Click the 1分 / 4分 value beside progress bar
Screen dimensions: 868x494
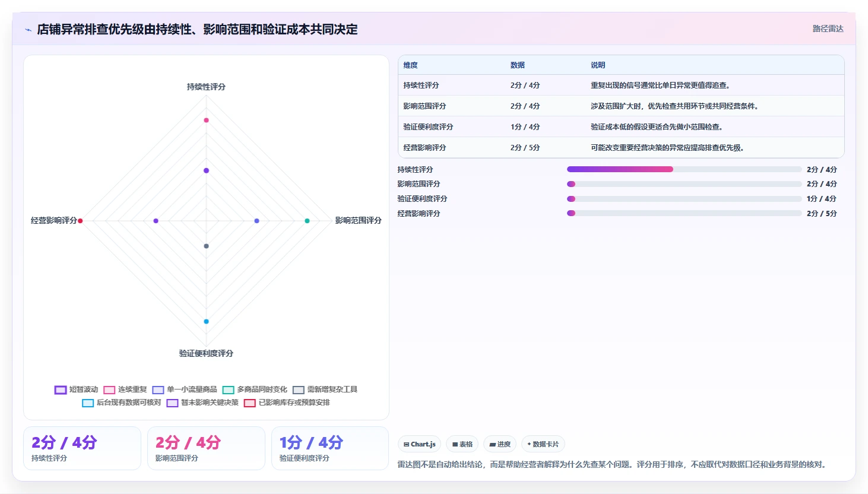coord(822,199)
